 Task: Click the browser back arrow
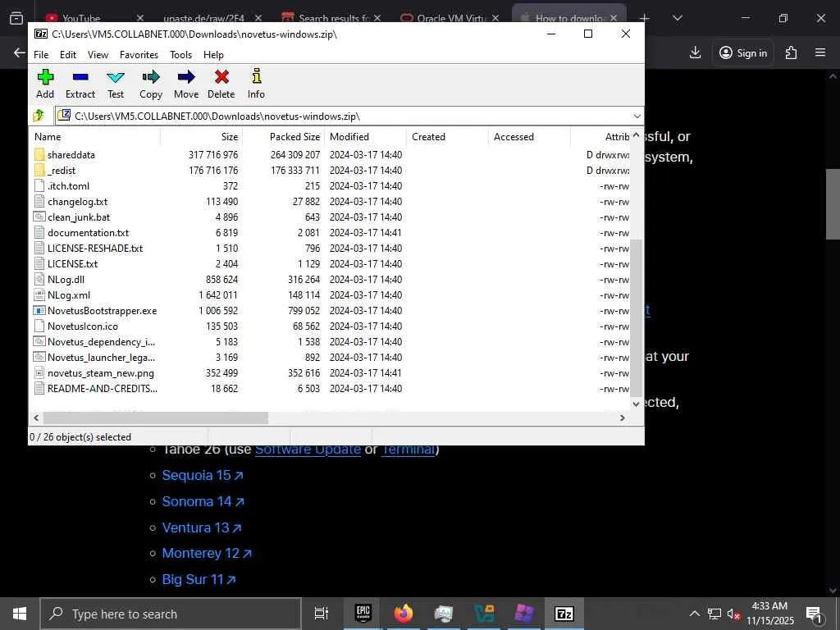(x=20, y=52)
